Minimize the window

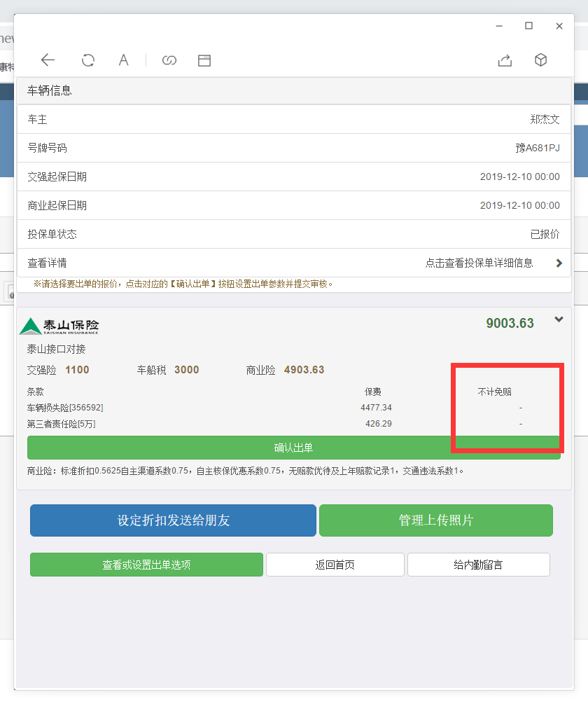click(499, 26)
